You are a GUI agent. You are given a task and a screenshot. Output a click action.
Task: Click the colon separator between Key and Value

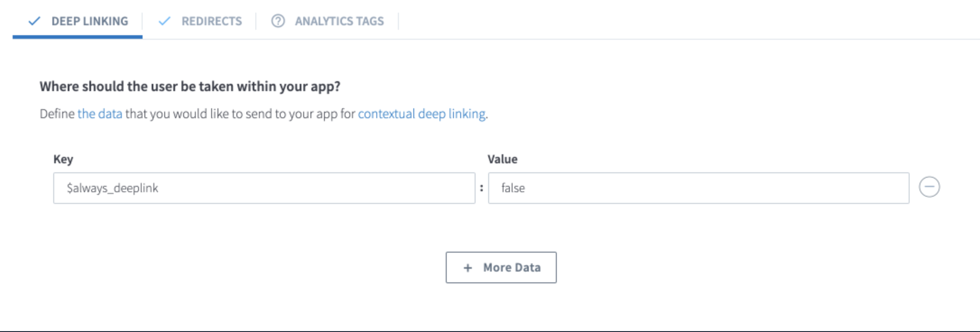[481, 188]
